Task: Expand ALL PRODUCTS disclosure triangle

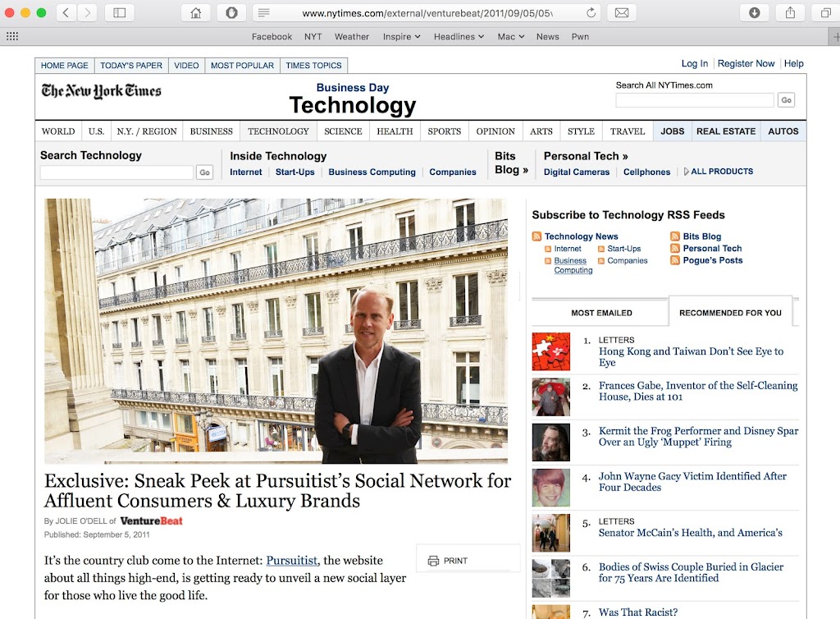Action: click(687, 172)
